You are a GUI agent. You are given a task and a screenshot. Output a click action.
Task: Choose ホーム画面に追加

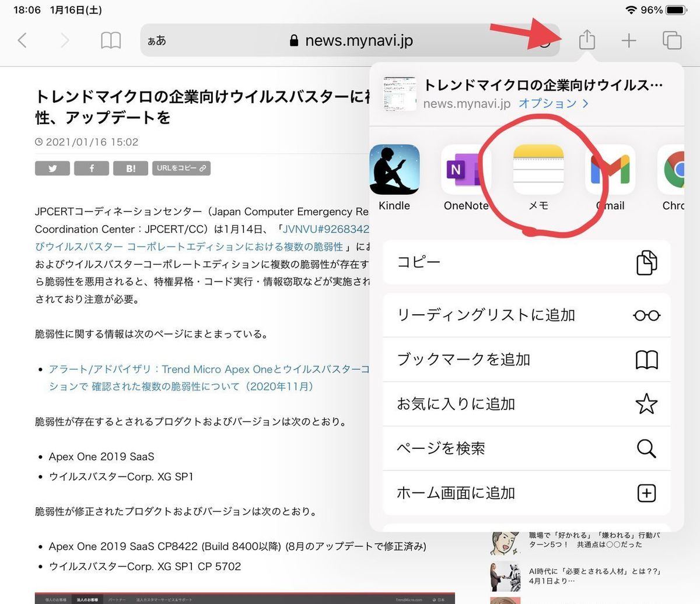[x=527, y=493]
